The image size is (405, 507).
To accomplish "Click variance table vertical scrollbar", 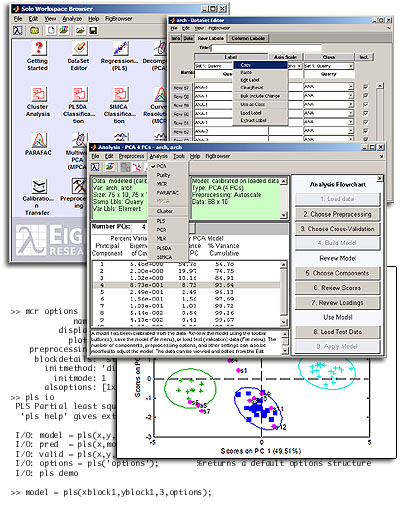I will click(284, 293).
